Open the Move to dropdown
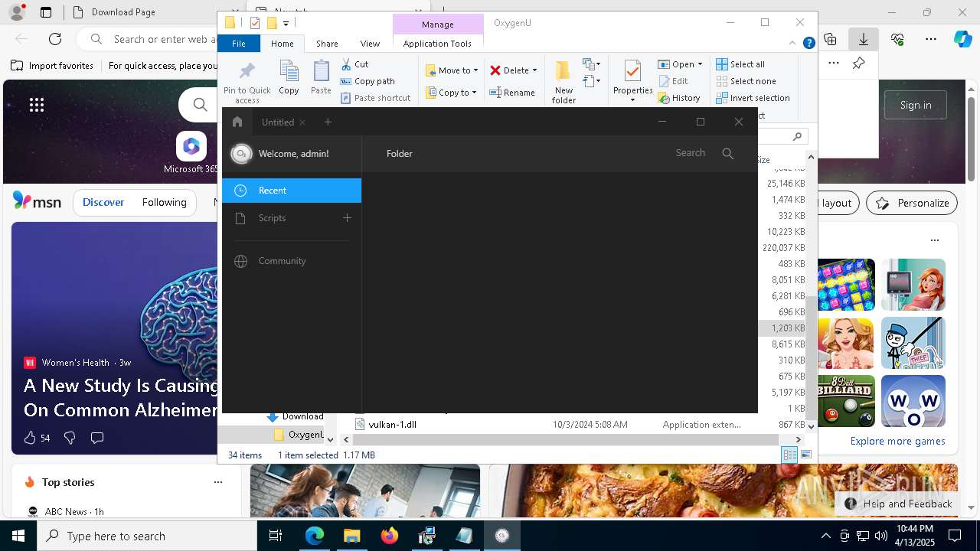Screen dimensions: 980x551 pos(452,70)
